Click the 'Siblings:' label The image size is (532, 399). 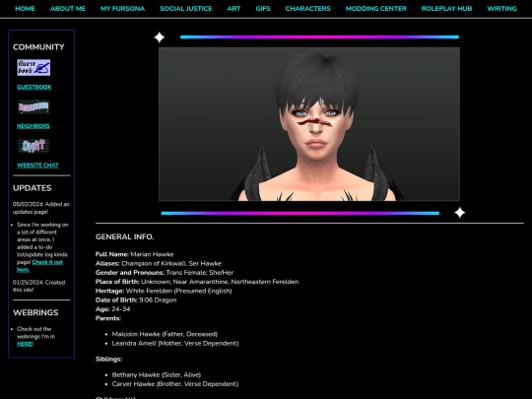(x=109, y=359)
